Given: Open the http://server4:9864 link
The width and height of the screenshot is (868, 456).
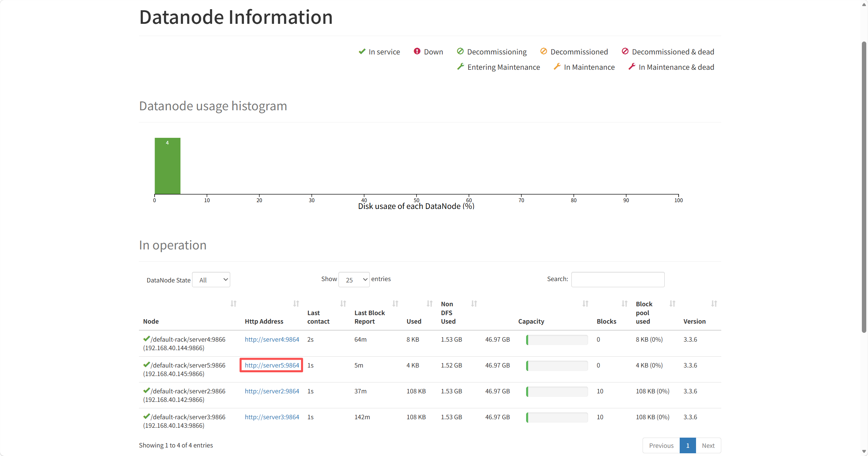Looking at the screenshot, I should click(272, 339).
